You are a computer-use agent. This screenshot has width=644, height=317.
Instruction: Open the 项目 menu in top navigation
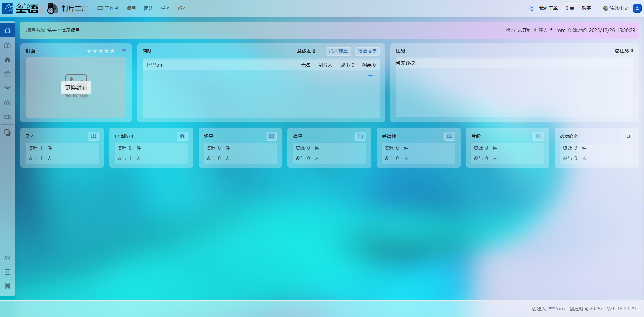[x=131, y=8]
